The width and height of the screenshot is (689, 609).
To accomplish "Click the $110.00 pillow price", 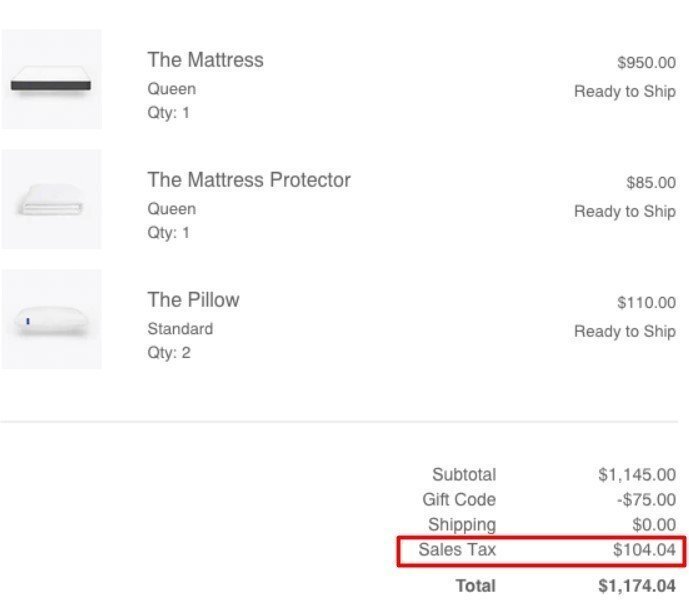I will pos(646,303).
